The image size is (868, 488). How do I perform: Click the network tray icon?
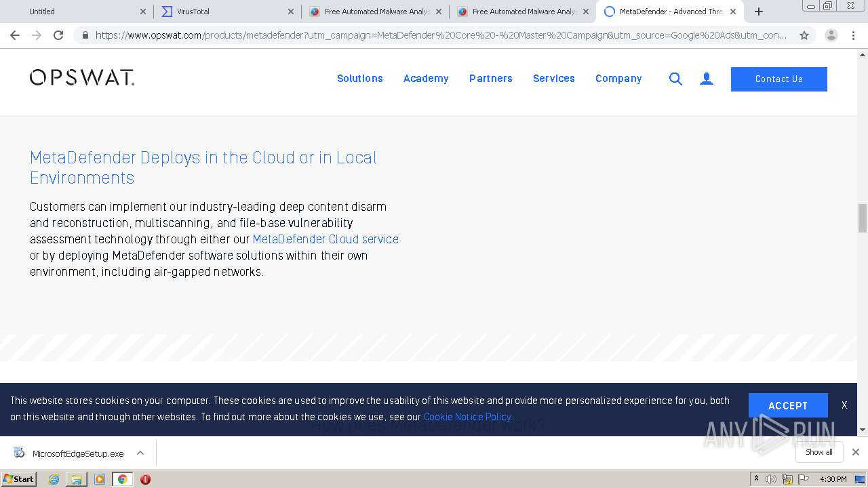(x=787, y=479)
